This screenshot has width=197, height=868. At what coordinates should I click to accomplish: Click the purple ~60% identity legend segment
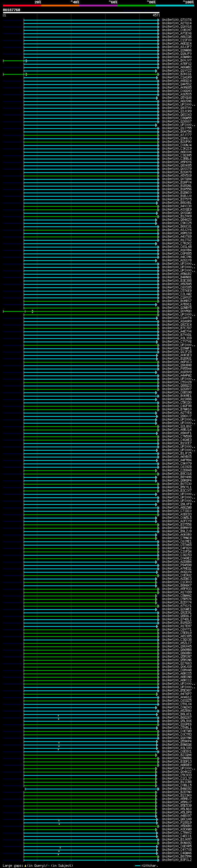(x=99, y=6)
